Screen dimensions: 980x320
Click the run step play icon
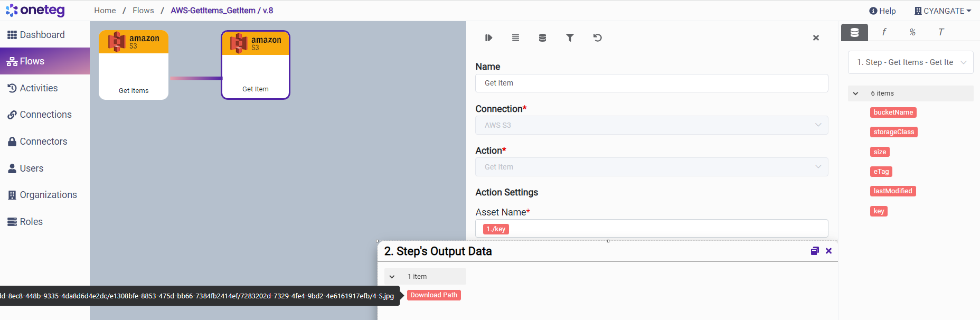pyautogui.click(x=488, y=37)
